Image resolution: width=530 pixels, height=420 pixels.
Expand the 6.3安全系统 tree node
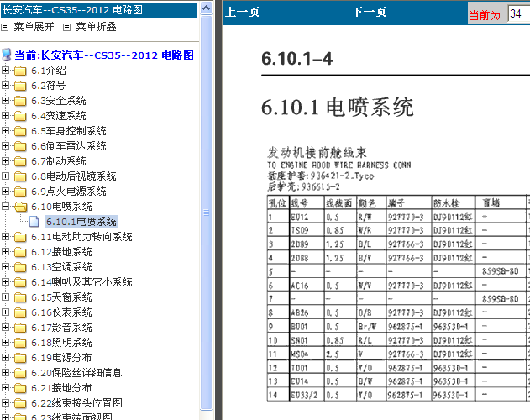point(5,101)
